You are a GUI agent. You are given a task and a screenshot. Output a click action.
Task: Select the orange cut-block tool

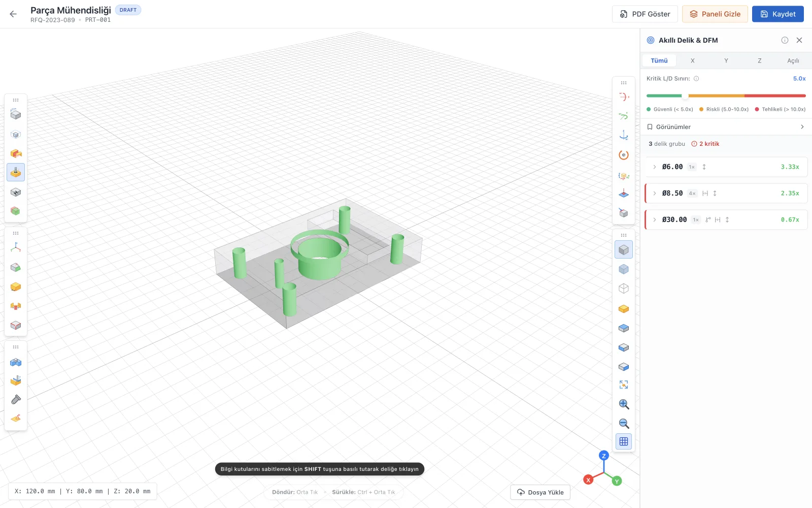(16, 153)
